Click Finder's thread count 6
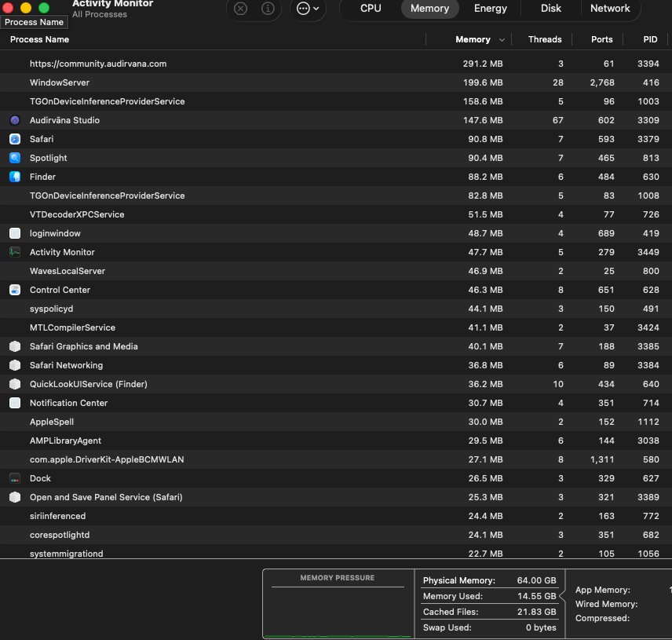Screen dimensions: 672x640 (561, 177)
